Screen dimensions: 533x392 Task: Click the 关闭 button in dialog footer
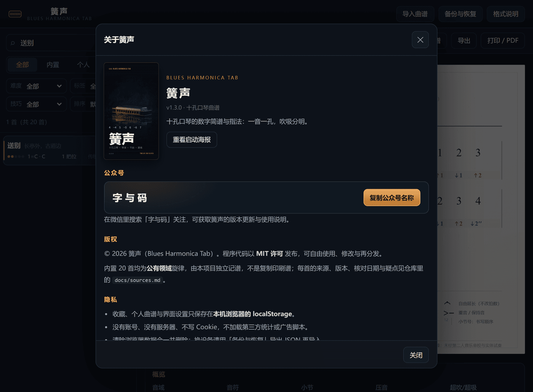pyautogui.click(x=416, y=355)
